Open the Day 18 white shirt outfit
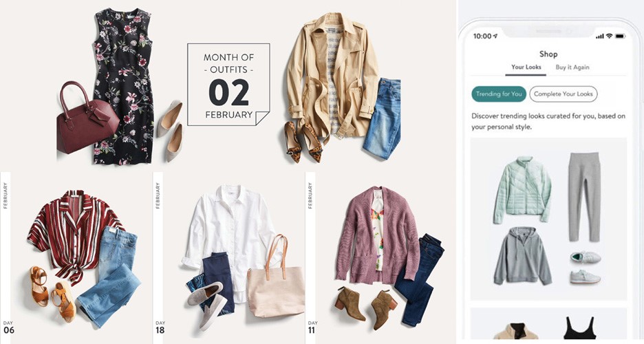 (229, 258)
